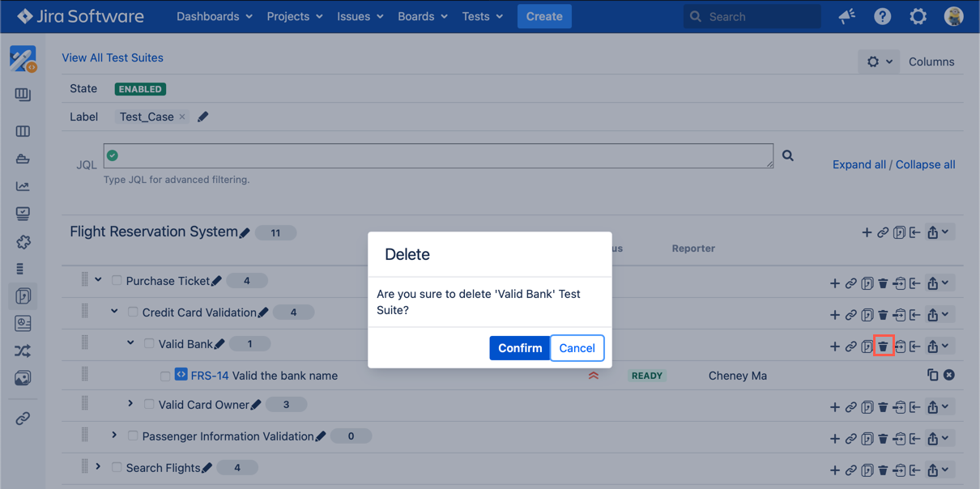
Task: Click the trash icon in Valid Bank row
Action: (883, 347)
